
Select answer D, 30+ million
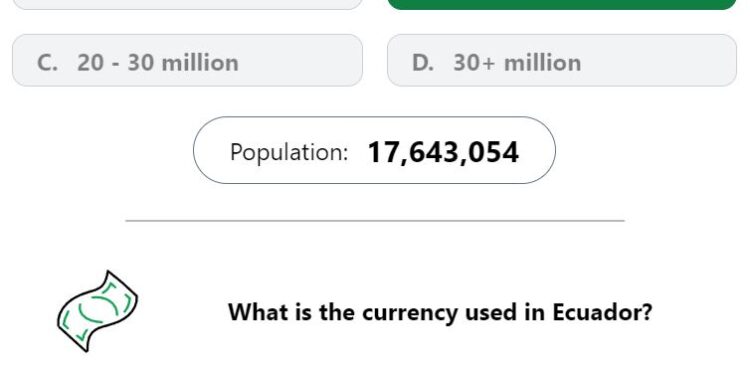(x=562, y=60)
